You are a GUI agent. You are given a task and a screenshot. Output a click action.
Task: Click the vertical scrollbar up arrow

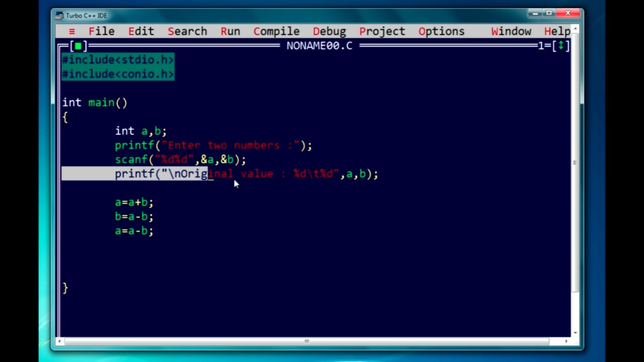pos(576,29)
